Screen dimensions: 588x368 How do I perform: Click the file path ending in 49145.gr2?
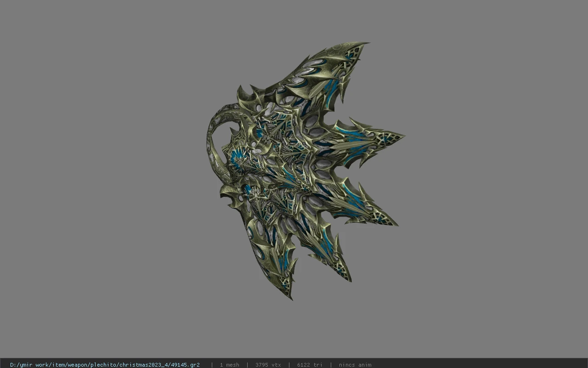point(105,365)
